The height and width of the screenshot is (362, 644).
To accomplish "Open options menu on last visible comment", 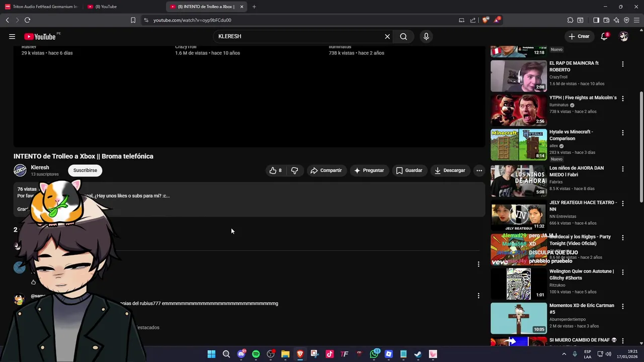I will click(478, 296).
